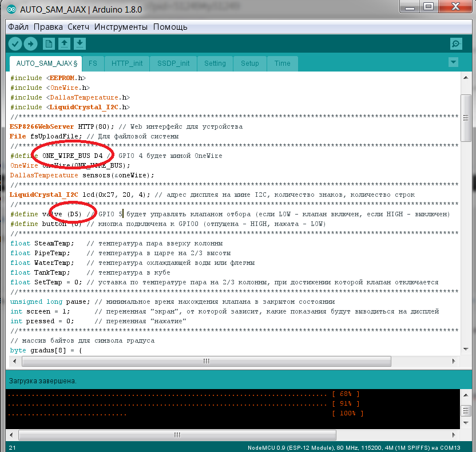
Task: Open the Правка menu
Action: [48, 27]
